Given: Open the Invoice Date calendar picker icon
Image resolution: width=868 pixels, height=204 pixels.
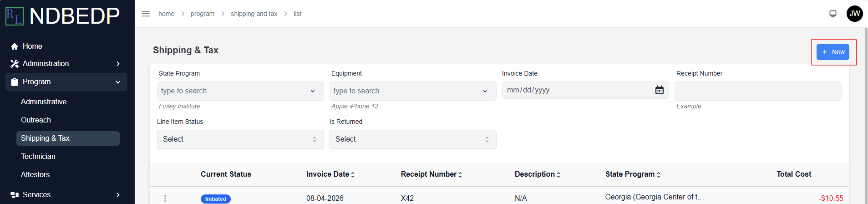Looking at the screenshot, I should [659, 90].
